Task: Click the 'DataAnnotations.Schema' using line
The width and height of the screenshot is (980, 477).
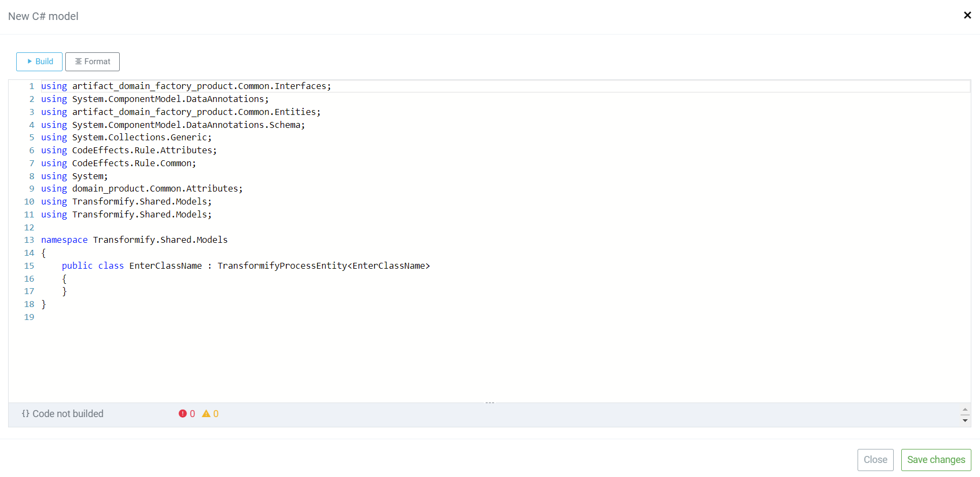Action: coord(173,125)
